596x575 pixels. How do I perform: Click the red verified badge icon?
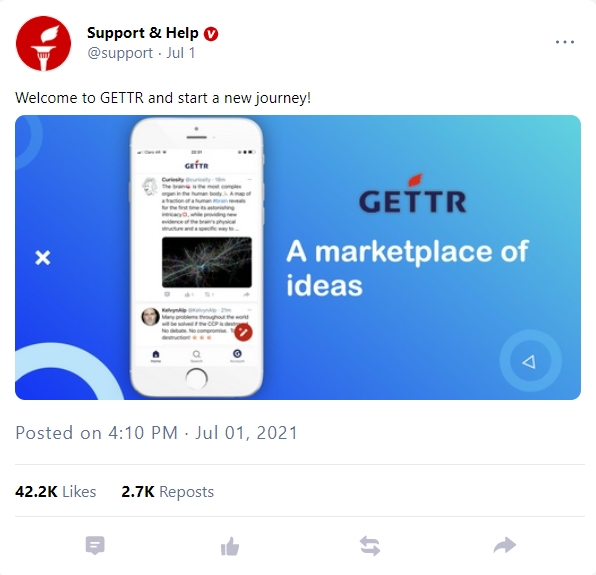pos(211,34)
